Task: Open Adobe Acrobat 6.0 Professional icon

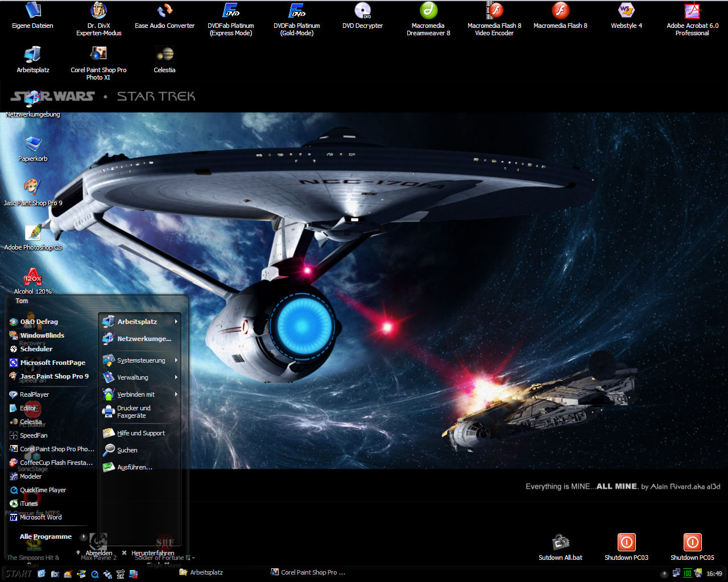Action: (x=692, y=11)
